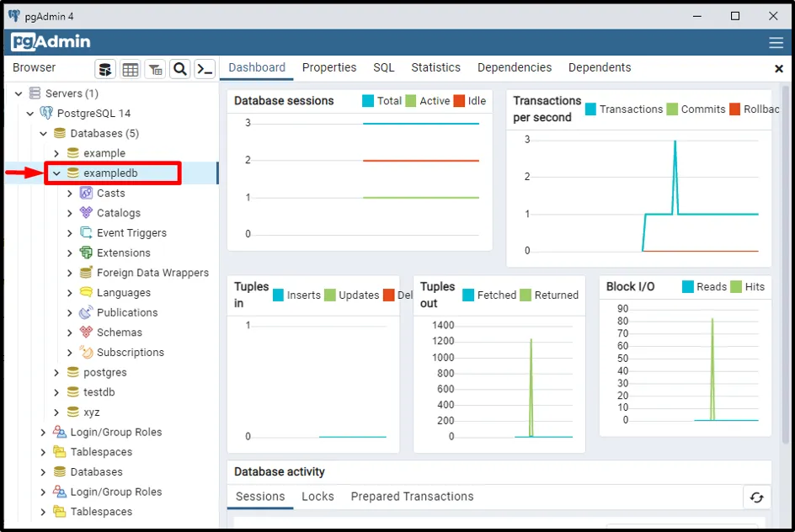Launch the PSQL Tool terminal icon
This screenshot has width=795, height=532.
(x=205, y=69)
